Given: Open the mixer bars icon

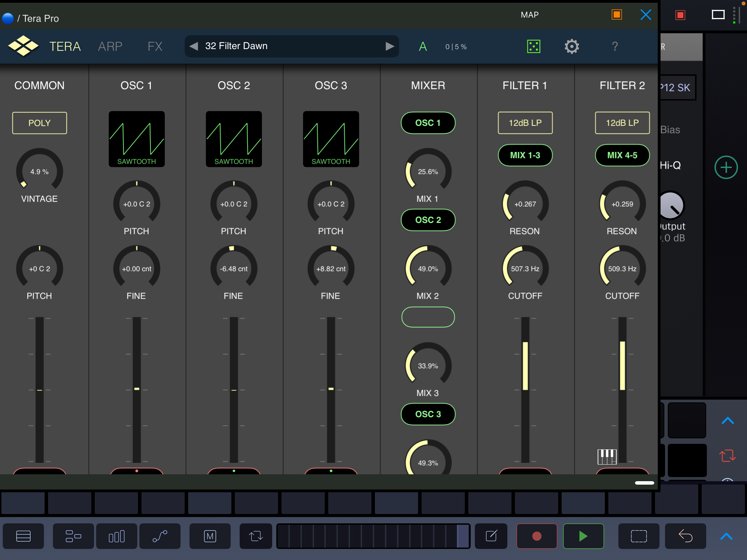Looking at the screenshot, I should 117,536.
